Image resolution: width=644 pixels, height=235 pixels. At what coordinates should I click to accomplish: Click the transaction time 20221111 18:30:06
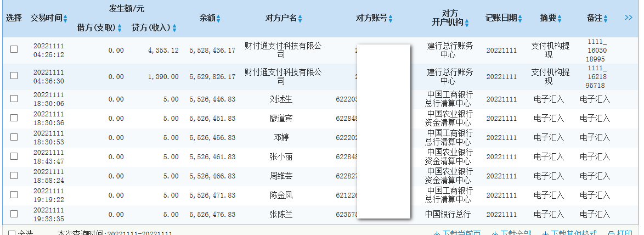pyautogui.click(x=48, y=99)
